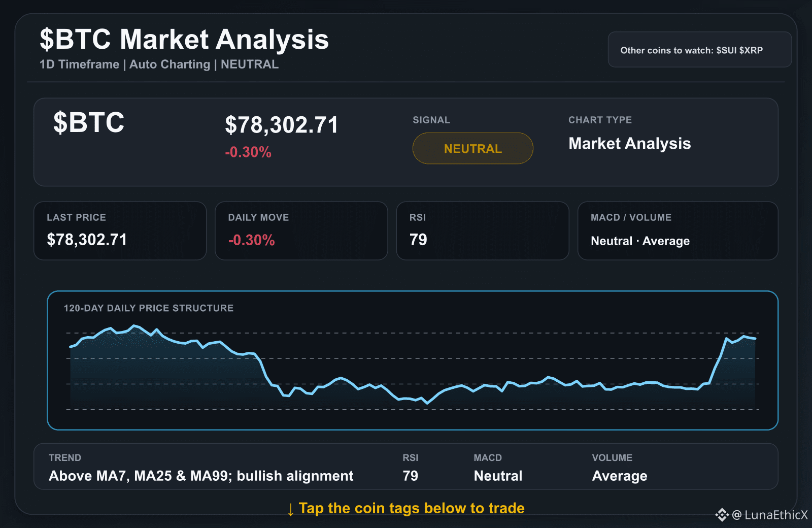Select the $XRP coin tag

[751, 50]
